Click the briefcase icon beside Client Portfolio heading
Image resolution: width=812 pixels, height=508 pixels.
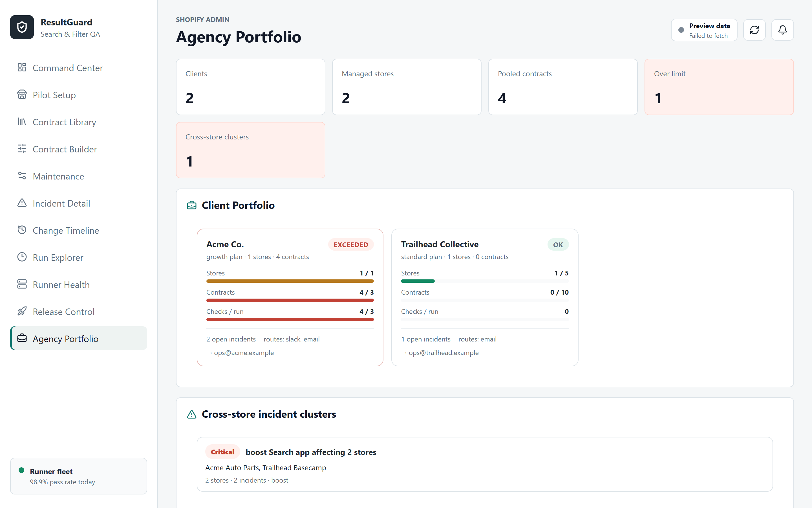click(x=192, y=205)
